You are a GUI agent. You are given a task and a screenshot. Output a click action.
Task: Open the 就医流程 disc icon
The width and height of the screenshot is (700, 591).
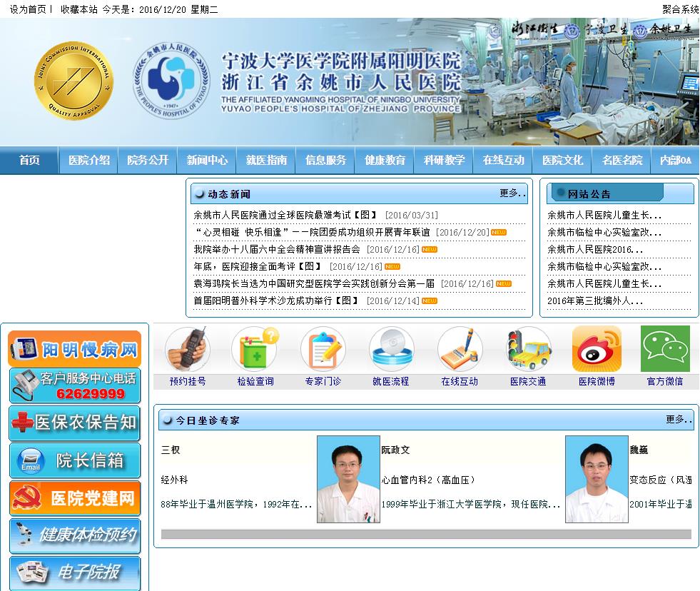[391, 349]
